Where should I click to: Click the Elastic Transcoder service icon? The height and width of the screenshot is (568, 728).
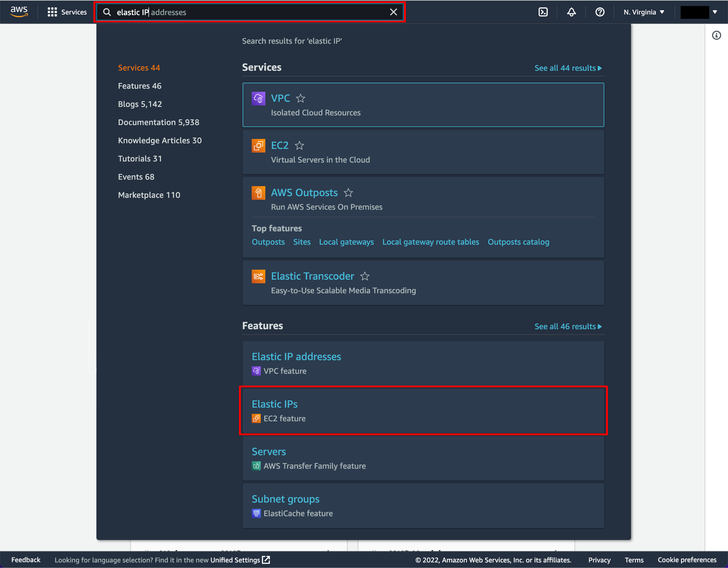(258, 276)
